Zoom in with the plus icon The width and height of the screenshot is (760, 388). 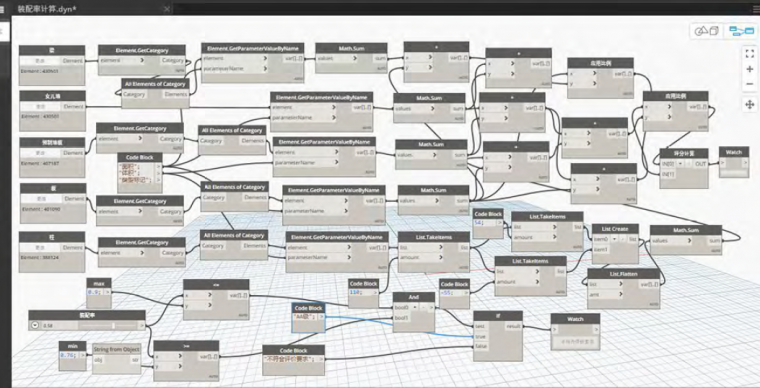[x=749, y=69]
